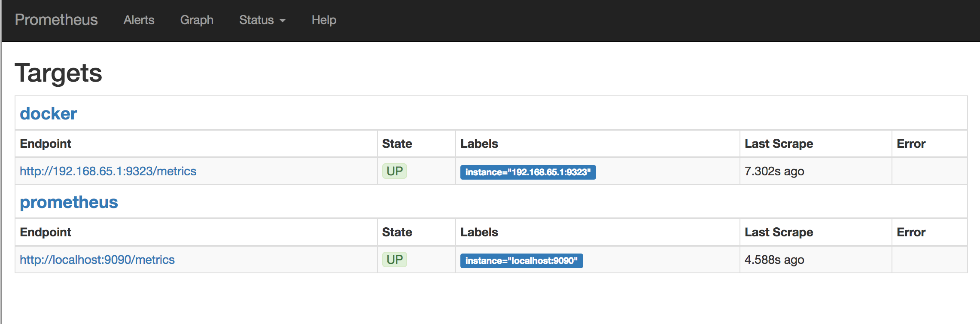The height and width of the screenshot is (324, 980).
Task: Click the Endpoint column header in docker table
Action: pos(45,144)
